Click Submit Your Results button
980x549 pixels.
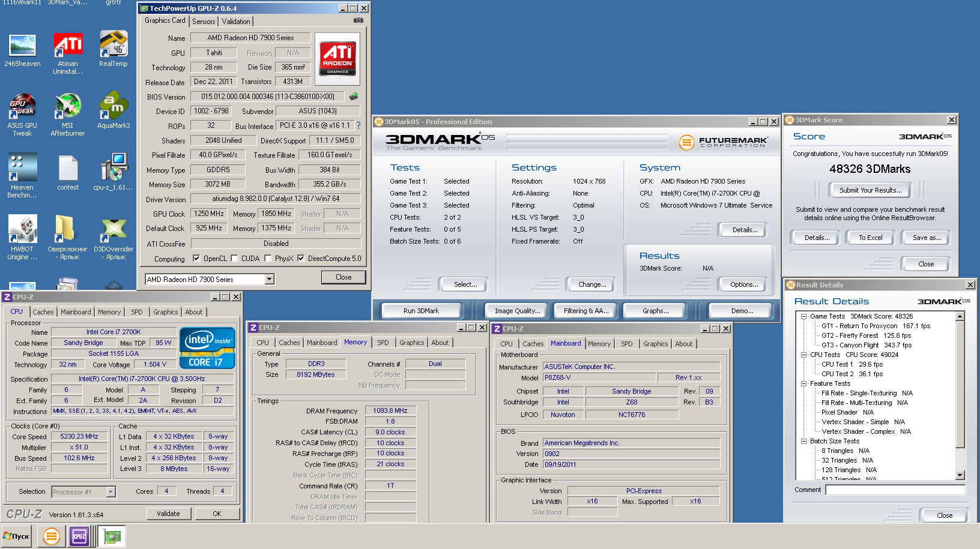871,190
